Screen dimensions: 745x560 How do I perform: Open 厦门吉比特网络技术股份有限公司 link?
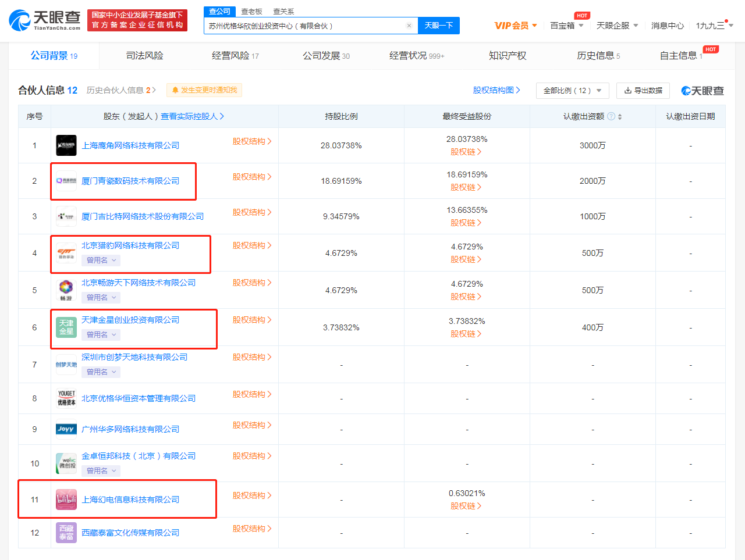pos(143,216)
